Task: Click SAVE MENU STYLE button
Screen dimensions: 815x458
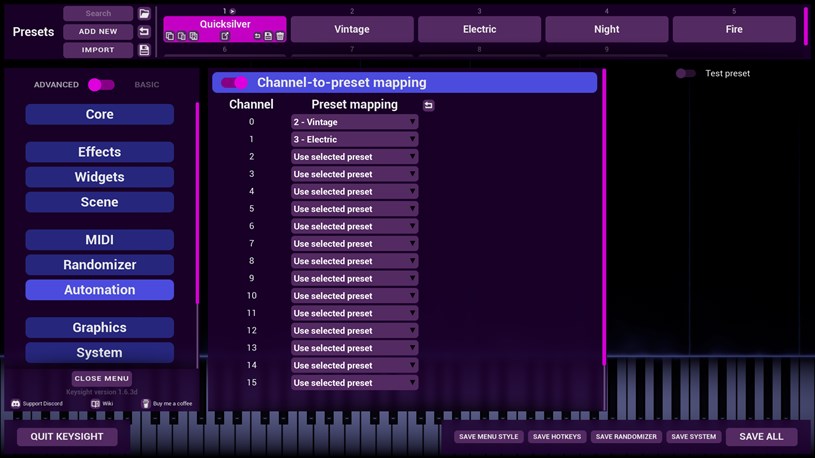Action: [x=489, y=437]
